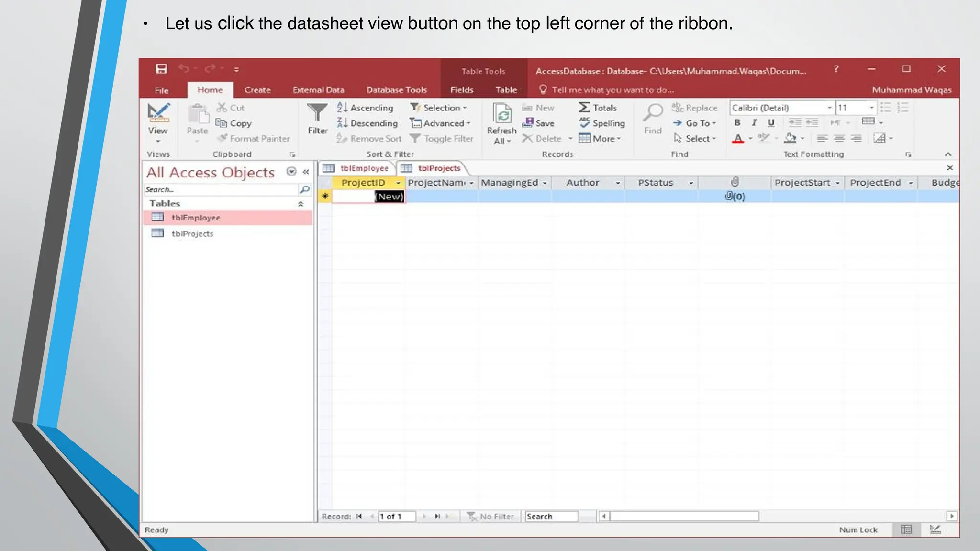Toggle Underline formatting
This screenshot has width=980, height=551.
pyautogui.click(x=771, y=123)
